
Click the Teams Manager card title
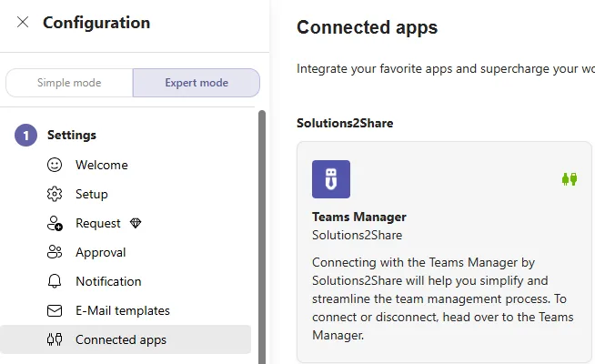pyautogui.click(x=359, y=217)
